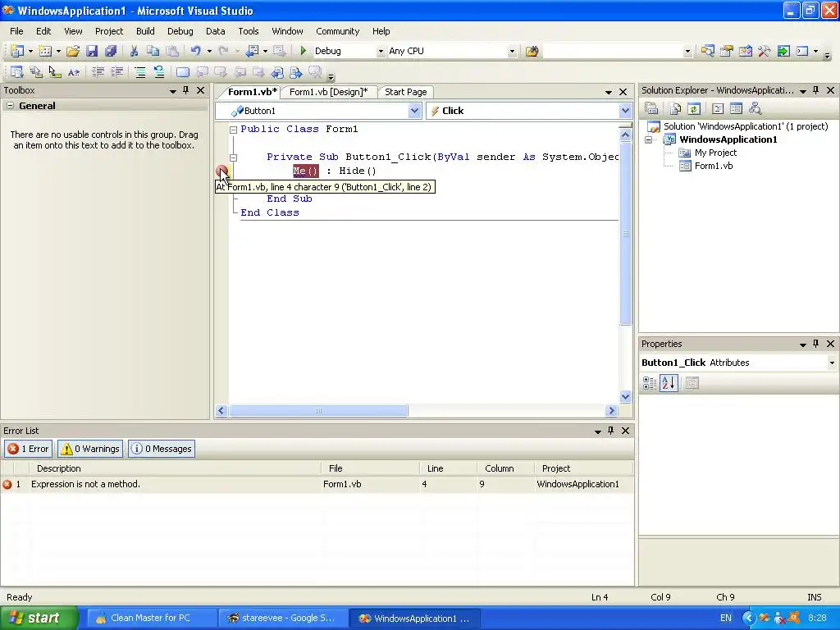Click the Open File folder icon
This screenshot has width=840, height=630.
click(73, 51)
